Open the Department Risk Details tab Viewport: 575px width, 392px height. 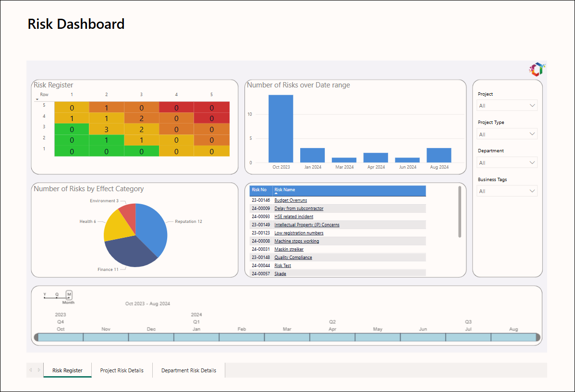point(189,370)
